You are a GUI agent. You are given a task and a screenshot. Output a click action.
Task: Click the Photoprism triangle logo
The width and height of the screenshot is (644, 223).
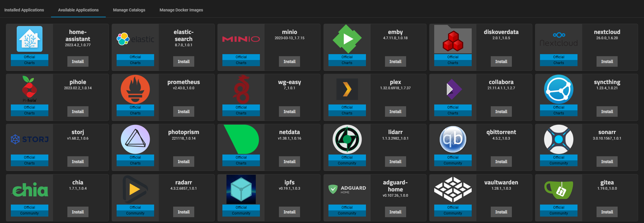point(135,139)
